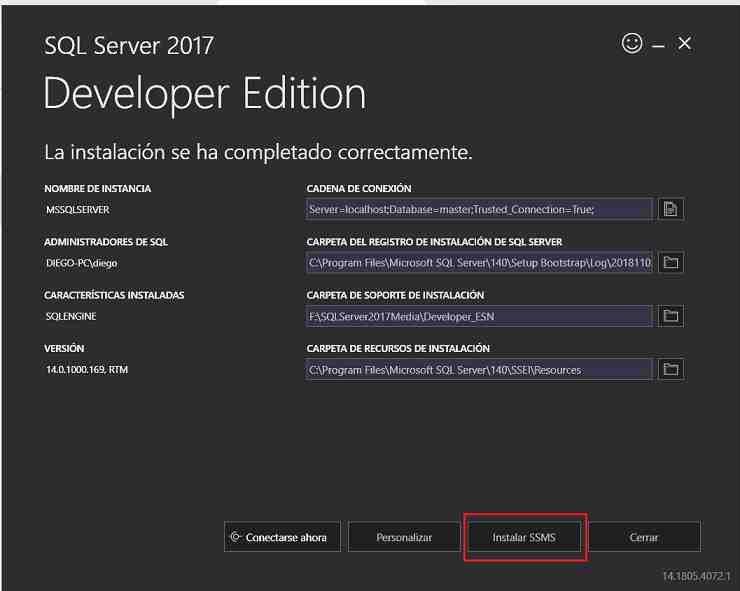
Task: Click the ADMINISTRADORES DE SQL label
Action: (106, 242)
